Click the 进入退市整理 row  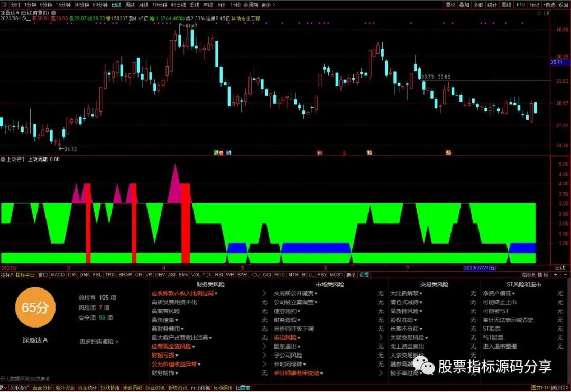pos(523,347)
